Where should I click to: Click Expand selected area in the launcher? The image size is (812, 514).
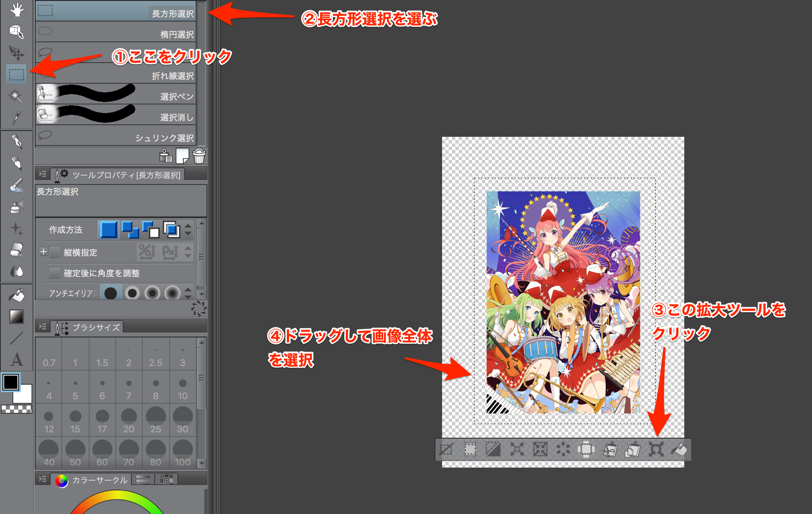(517, 449)
